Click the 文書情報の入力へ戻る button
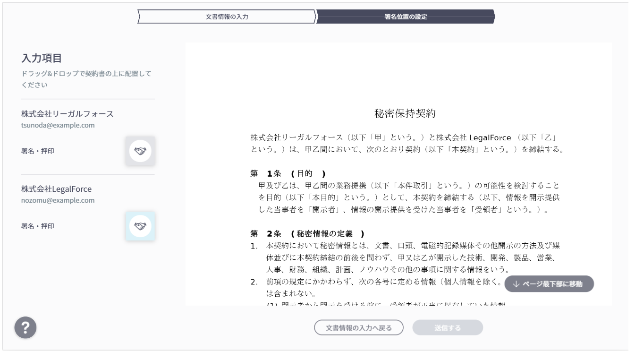Viewport: 644px width, 351px height. coord(359,327)
